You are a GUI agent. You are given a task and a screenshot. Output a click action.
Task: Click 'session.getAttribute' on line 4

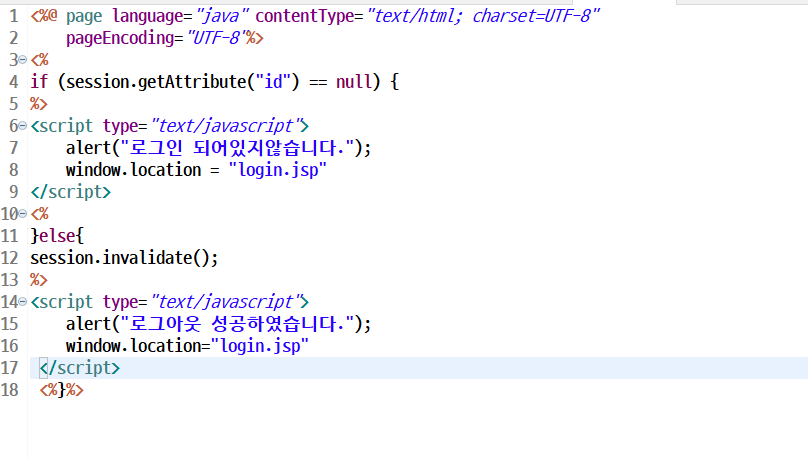point(156,82)
